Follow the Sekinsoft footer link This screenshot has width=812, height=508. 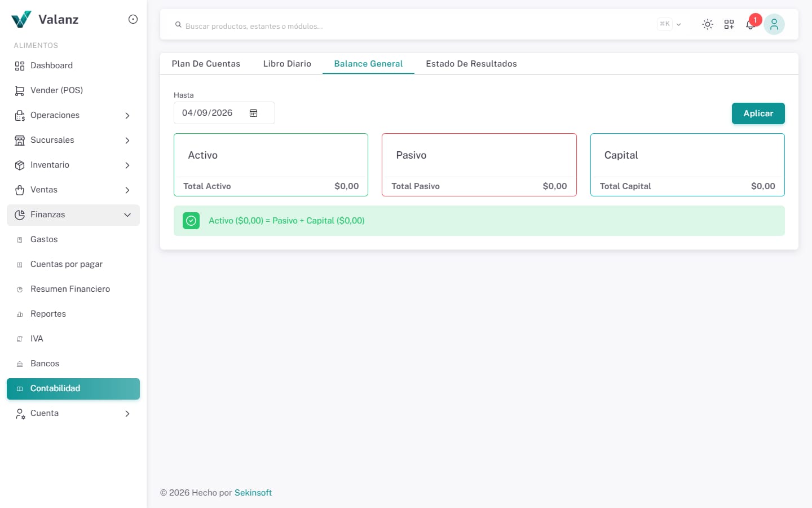253,493
